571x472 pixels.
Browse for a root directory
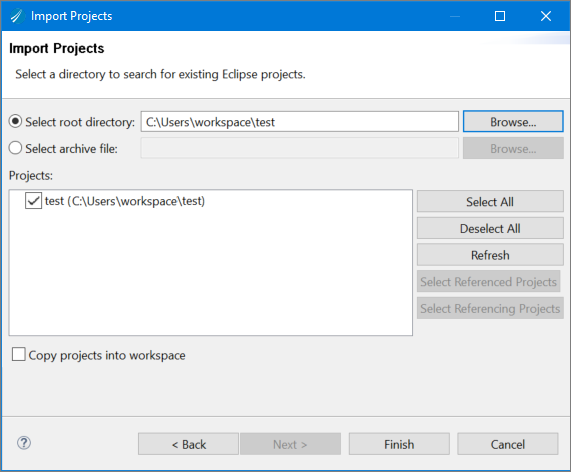pos(513,122)
